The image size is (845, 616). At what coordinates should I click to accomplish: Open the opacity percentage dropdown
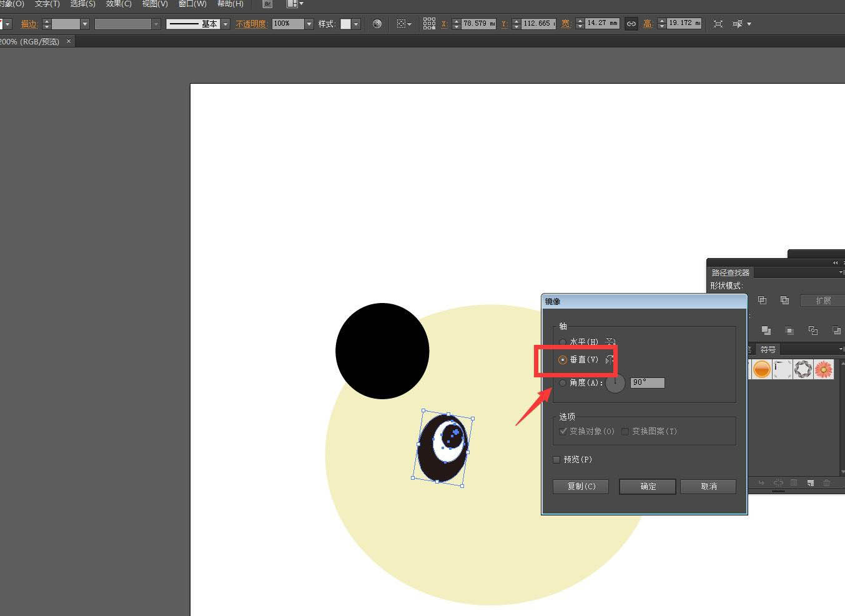pyautogui.click(x=309, y=24)
